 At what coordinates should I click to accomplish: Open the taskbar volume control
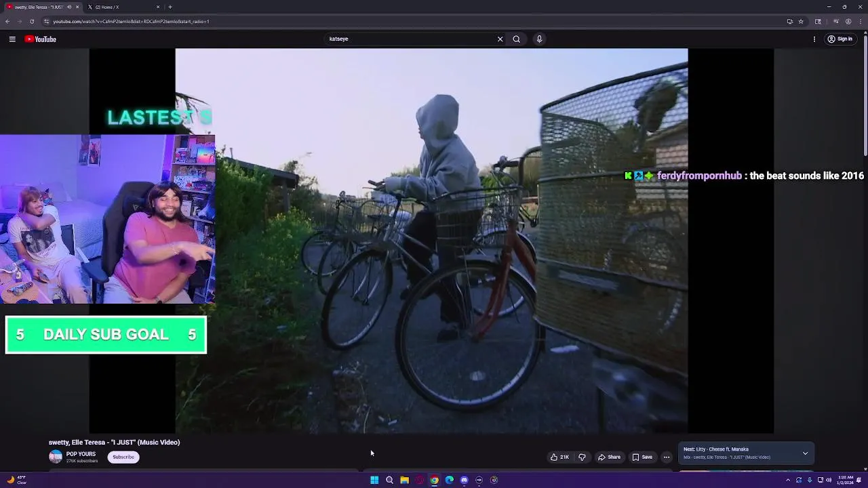point(829,480)
